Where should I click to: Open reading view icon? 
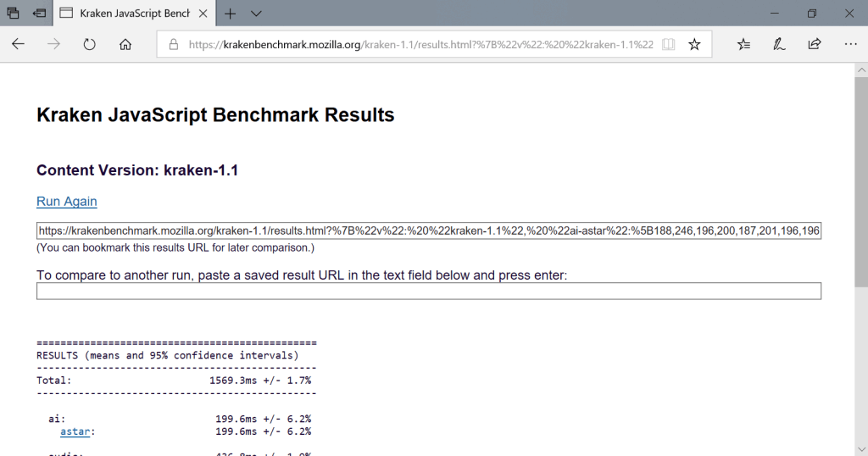pyautogui.click(x=668, y=44)
